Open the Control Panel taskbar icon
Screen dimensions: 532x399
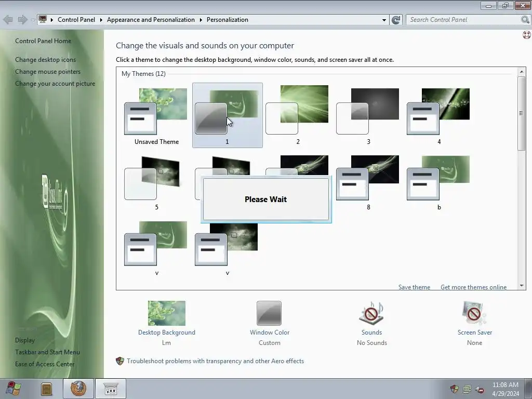111,389
